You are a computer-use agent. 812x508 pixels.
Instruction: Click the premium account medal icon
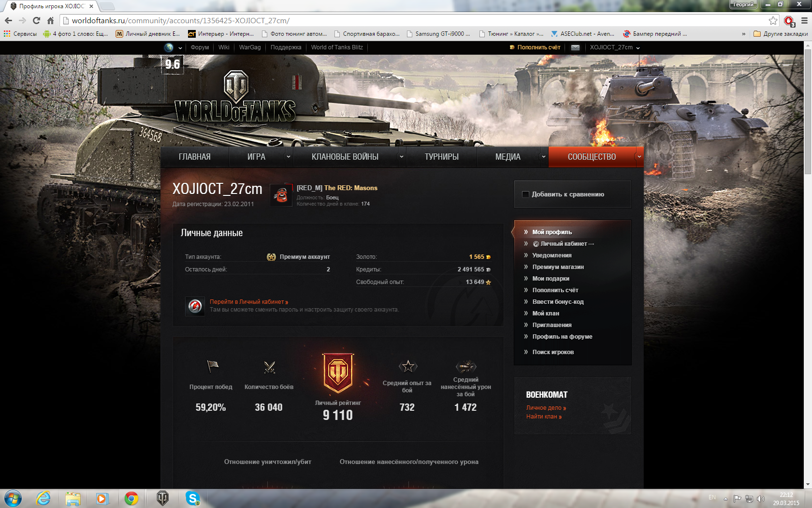click(x=271, y=257)
